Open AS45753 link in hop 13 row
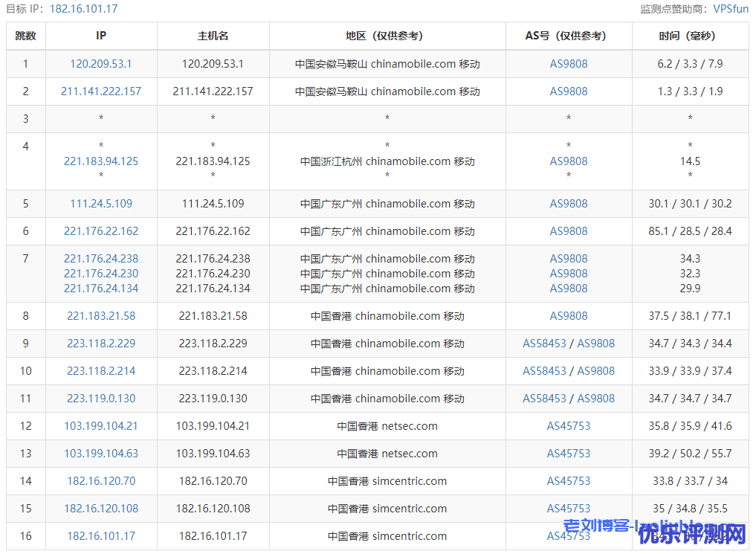Viewport: 756px width, 554px height. pos(569,454)
